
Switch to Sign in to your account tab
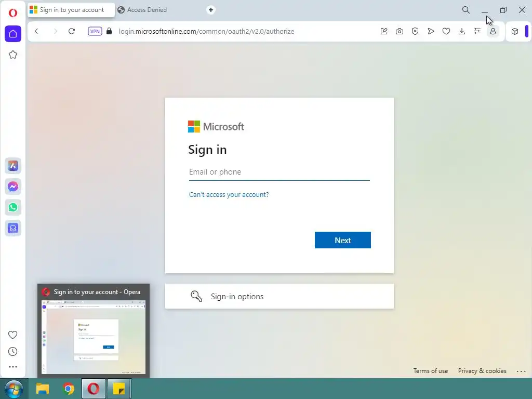(x=71, y=10)
